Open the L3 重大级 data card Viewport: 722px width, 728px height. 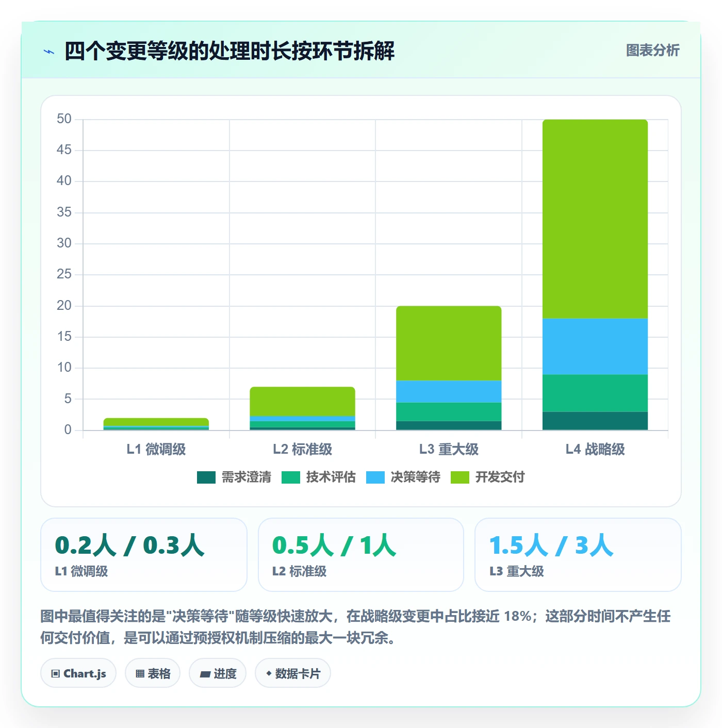point(578,555)
